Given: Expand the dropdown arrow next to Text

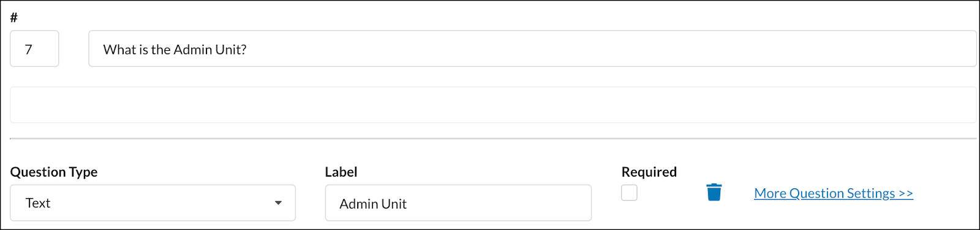Looking at the screenshot, I should tap(278, 203).
